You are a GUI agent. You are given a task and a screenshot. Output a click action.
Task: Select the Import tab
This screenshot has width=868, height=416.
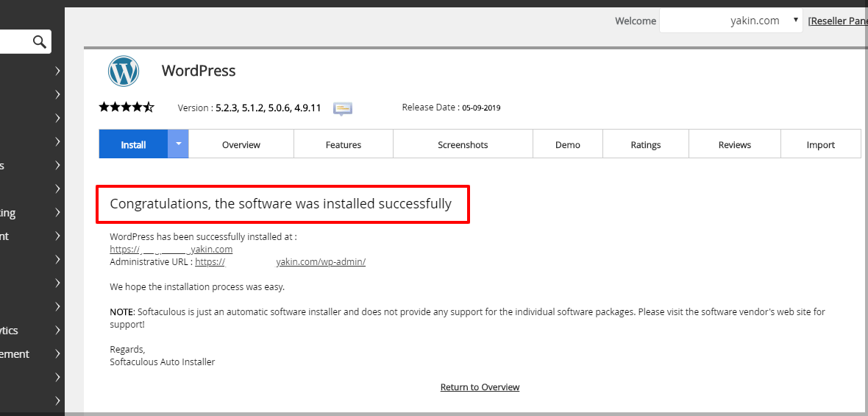click(820, 144)
